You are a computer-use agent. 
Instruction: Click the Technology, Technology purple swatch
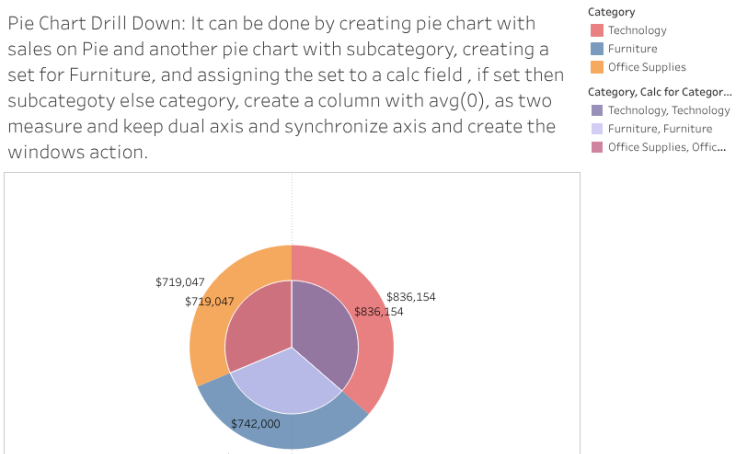(595, 110)
